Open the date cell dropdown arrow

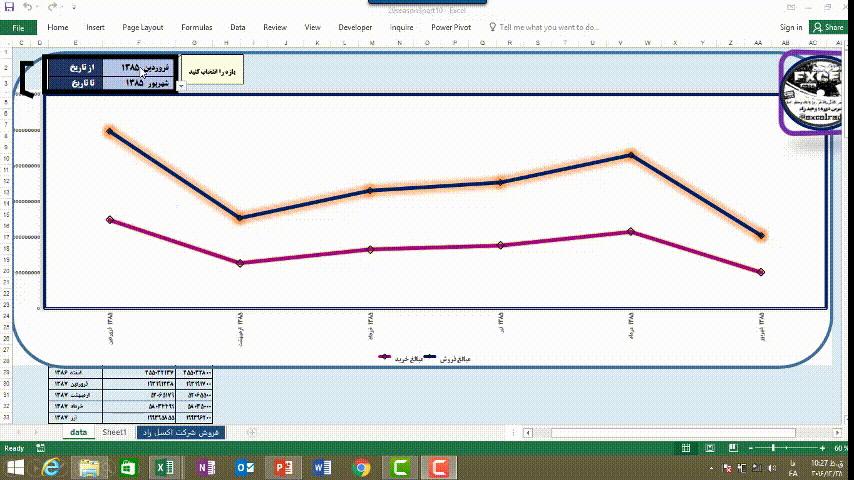(180, 86)
